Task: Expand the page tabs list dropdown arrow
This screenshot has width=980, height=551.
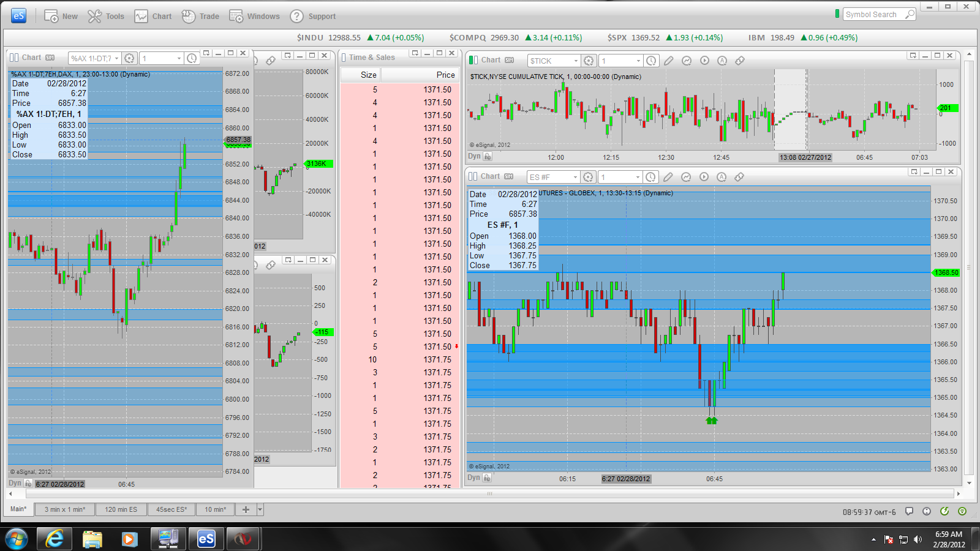Action: pyautogui.click(x=260, y=509)
